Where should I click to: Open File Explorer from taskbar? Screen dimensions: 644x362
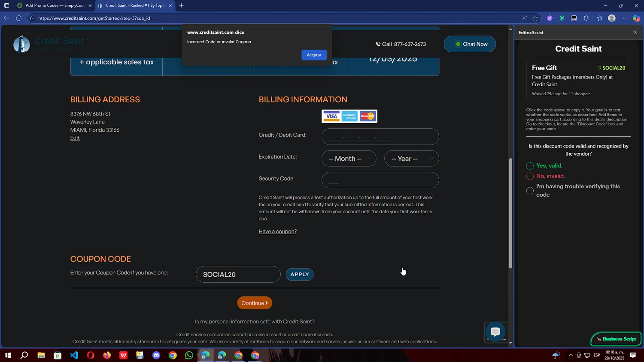click(41, 356)
